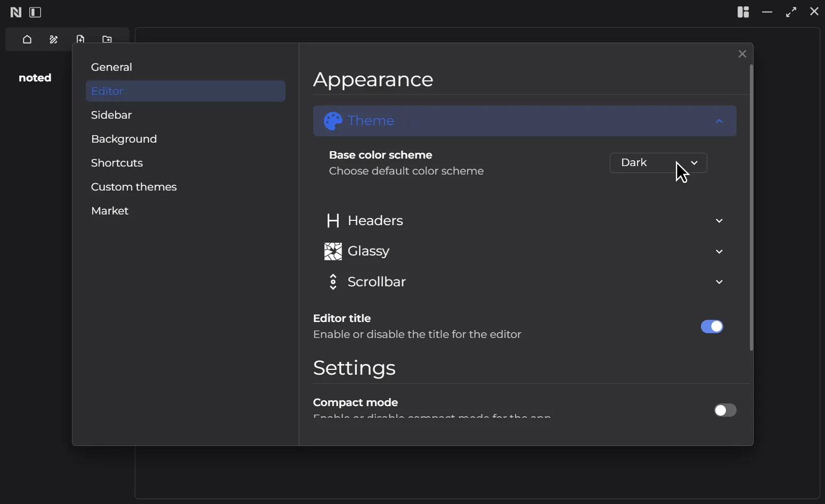825x504 pixels.
Task: Click the Glassy pattern icon
Action: 333,251
